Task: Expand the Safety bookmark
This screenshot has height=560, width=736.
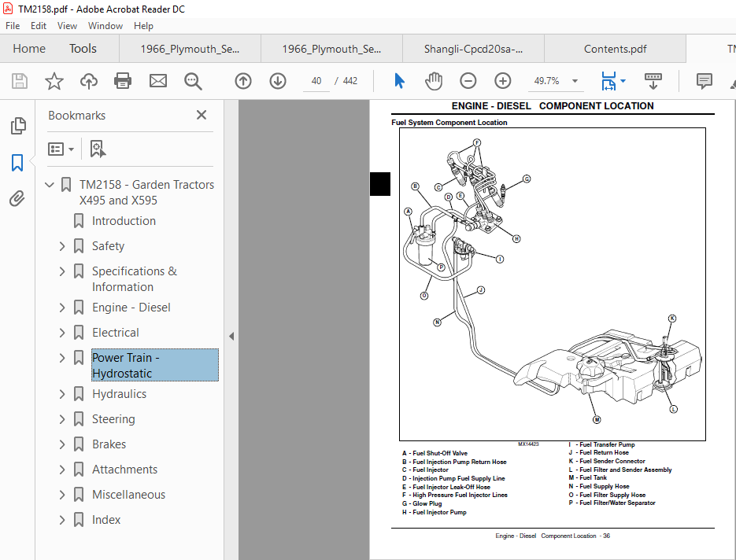Action: [62, 246]
